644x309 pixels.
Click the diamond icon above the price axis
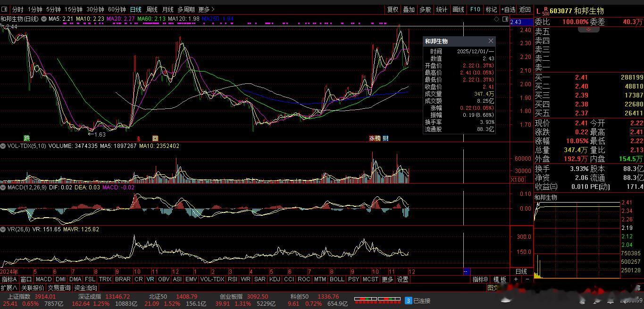(x=496, y=19)
